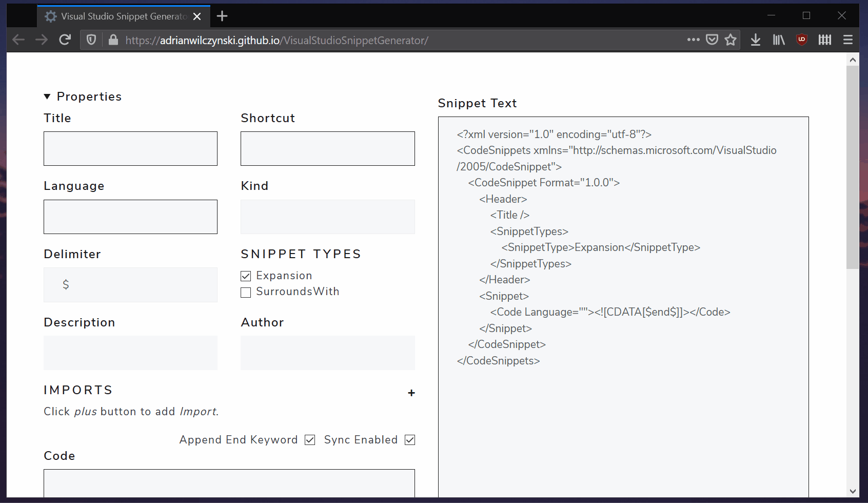Click the 'Properties' heading text
The image size is (868, 503).
[x=89, y=96]
